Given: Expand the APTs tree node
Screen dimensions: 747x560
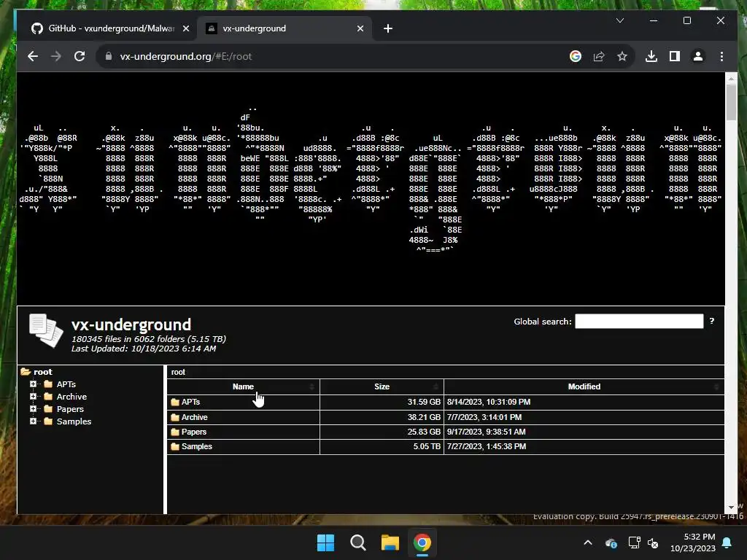Looking at the screenshot, I should (33, 384).
